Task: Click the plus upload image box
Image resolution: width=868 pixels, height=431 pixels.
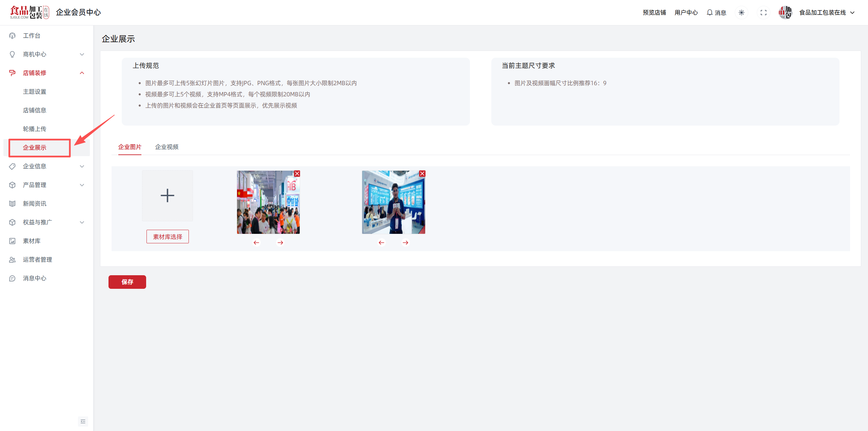Action: point(167,196)
